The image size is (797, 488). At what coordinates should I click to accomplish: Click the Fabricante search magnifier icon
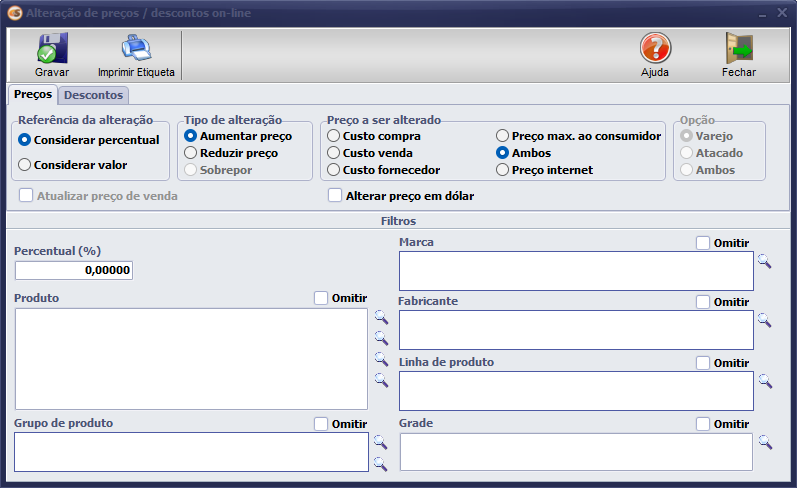point(764,320)
